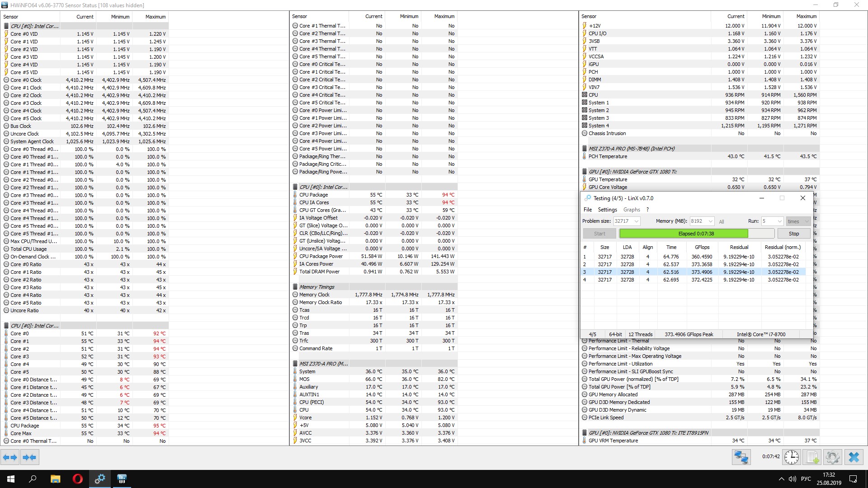Close sensors with the blue X icon
This screenshot has width=868, height=488.
854,457
